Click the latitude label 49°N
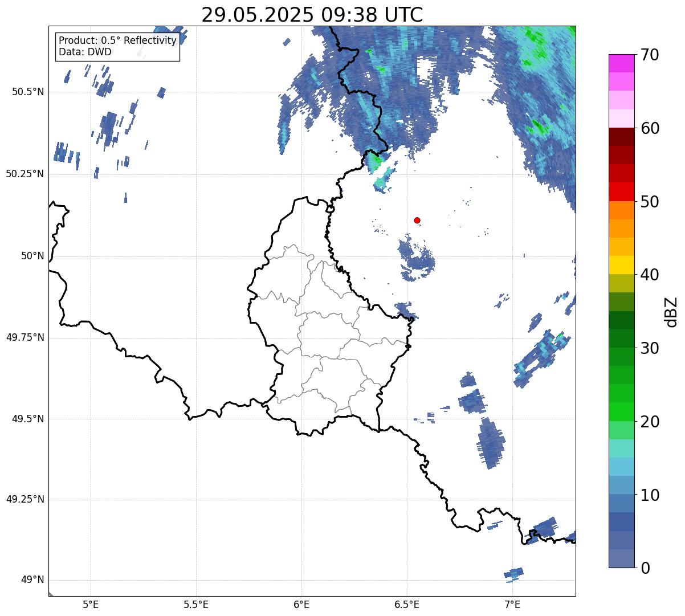This screenshot has width=685, height=616. (33, 580)
